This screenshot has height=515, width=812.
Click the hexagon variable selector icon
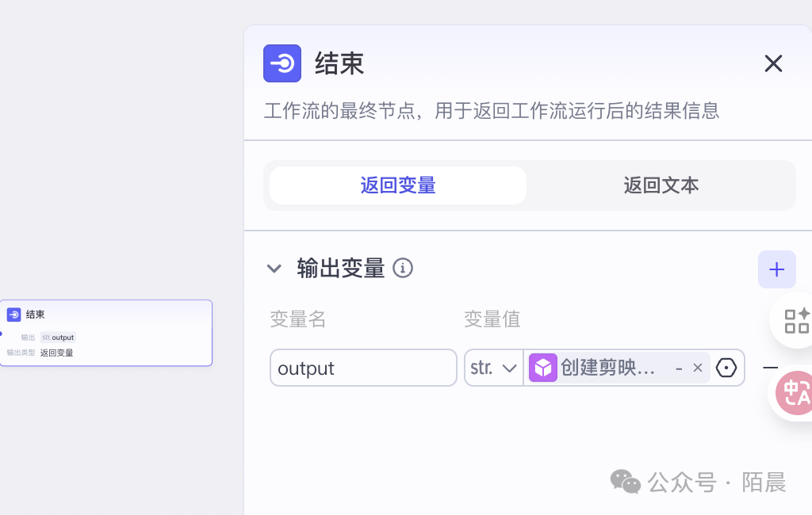click(x=726, y=368)
